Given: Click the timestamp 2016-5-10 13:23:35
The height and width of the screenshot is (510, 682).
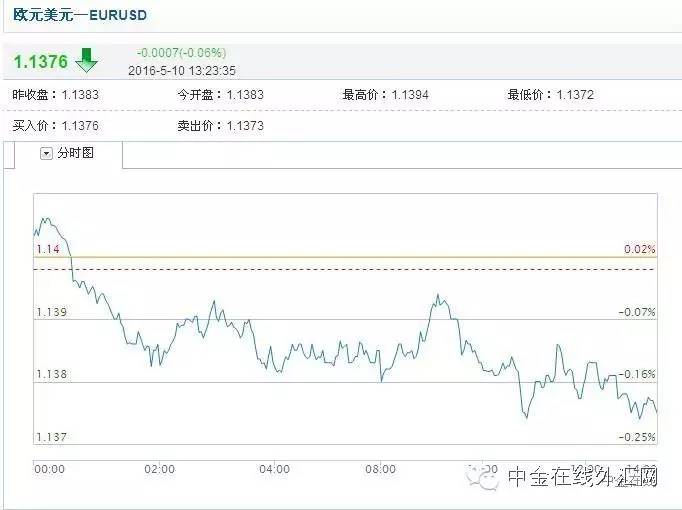Looking at the screenshot, I should coord(182,71).
